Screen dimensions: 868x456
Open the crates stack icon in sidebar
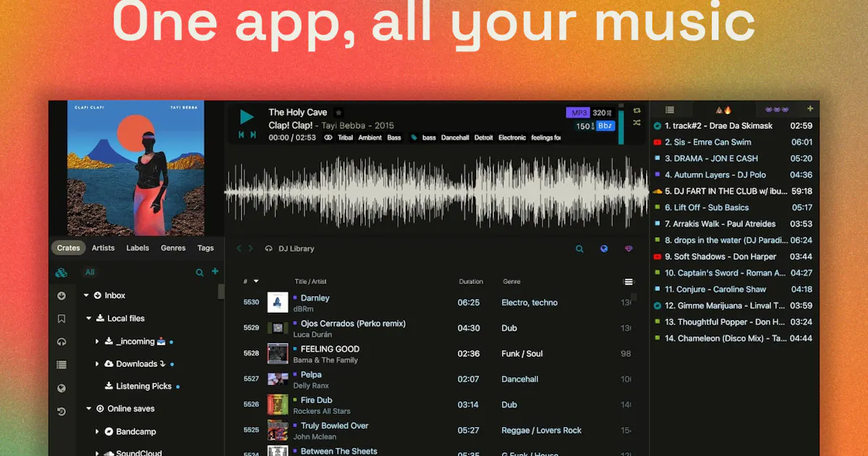click(x=61, y=273)
